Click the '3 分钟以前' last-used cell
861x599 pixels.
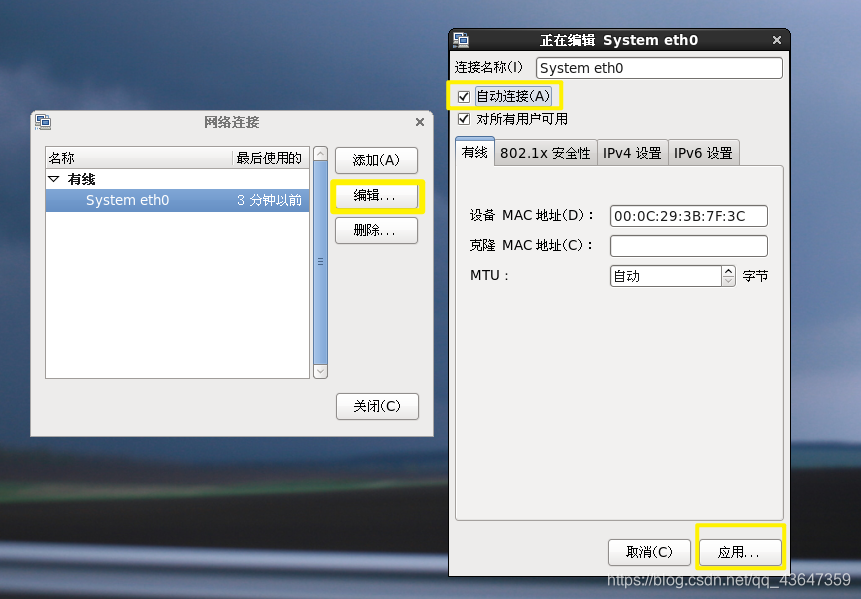pyautogui.click(x=270, y=200)
